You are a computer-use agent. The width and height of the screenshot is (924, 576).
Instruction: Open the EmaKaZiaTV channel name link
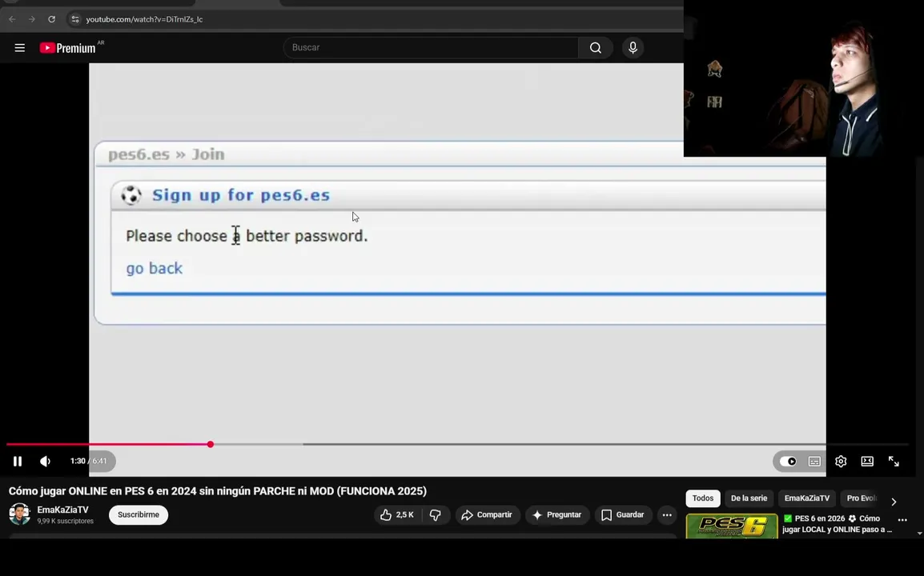pos(63,510)
